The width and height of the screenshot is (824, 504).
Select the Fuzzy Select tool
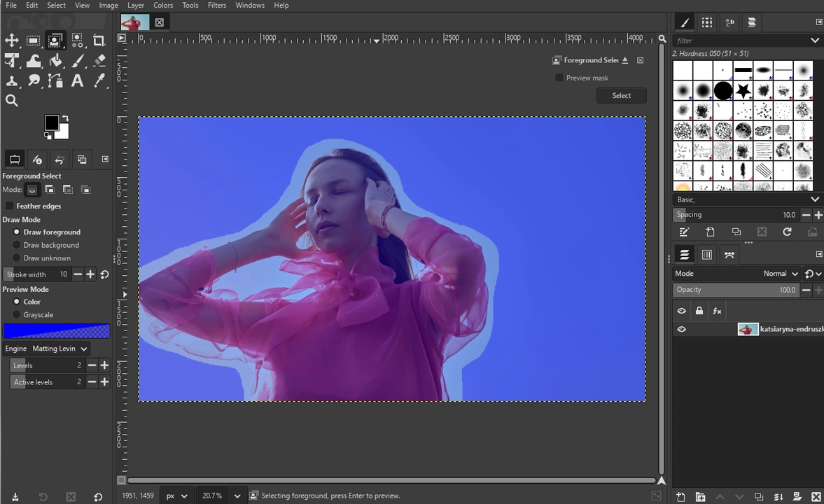pos(77,41)
